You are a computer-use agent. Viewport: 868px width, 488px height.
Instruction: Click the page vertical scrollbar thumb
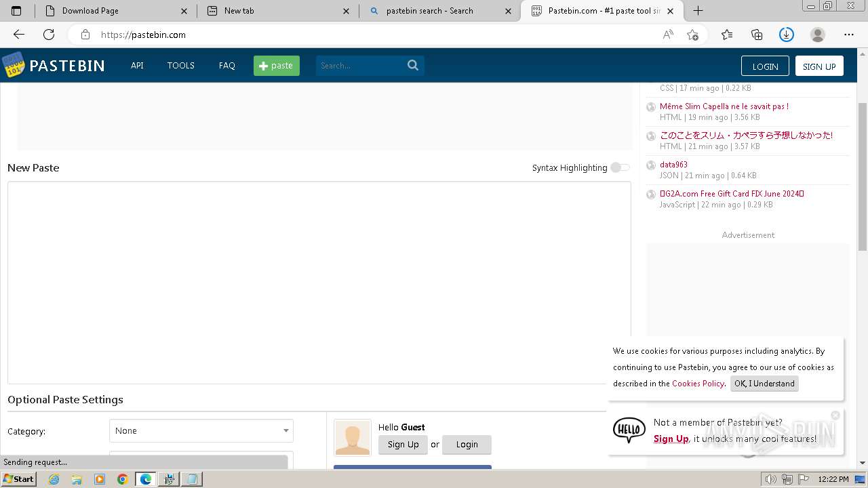click(863, 176)
